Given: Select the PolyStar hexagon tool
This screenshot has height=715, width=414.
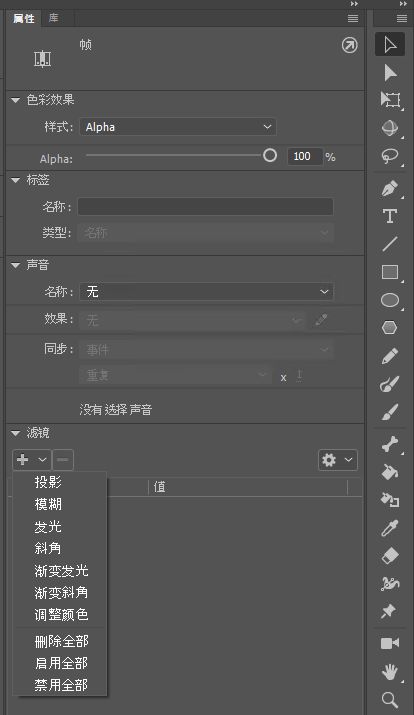Looking at the screenshot, I should [390, 328].
